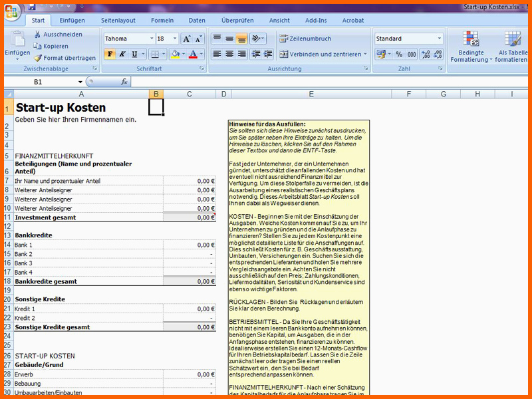The height and width of the screenshot is (399, 532).
Task: Align text left
Action: click(217, 54)
